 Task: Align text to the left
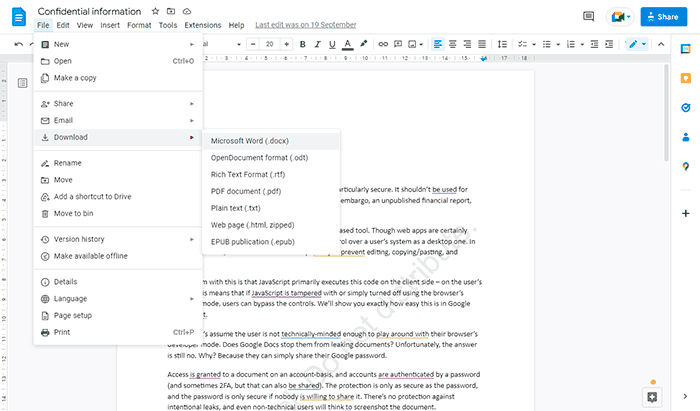point(438,44)
